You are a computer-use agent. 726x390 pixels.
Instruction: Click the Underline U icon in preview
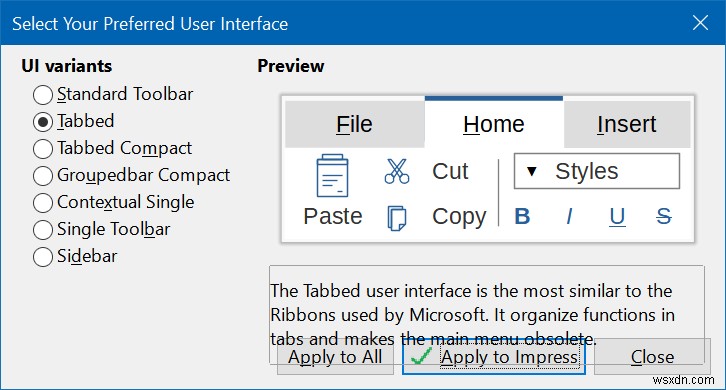point(617,217)
